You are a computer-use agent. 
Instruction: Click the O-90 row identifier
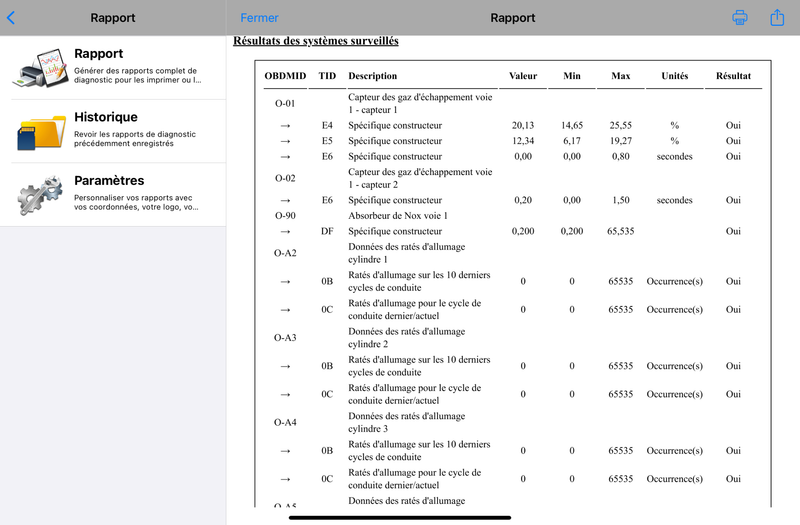(285, 216)
